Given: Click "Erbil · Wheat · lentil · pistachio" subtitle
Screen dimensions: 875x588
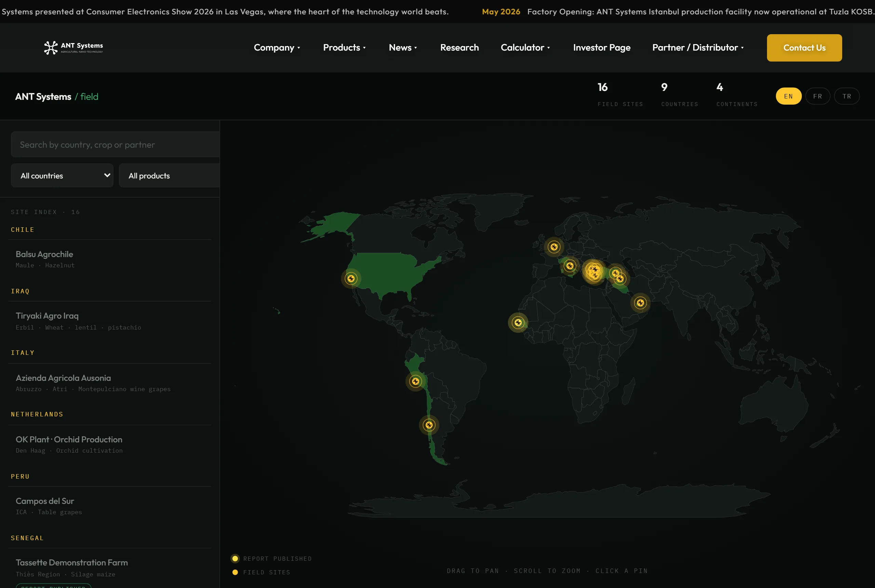Looking at the screenshot, I should (x=78, y=328).
